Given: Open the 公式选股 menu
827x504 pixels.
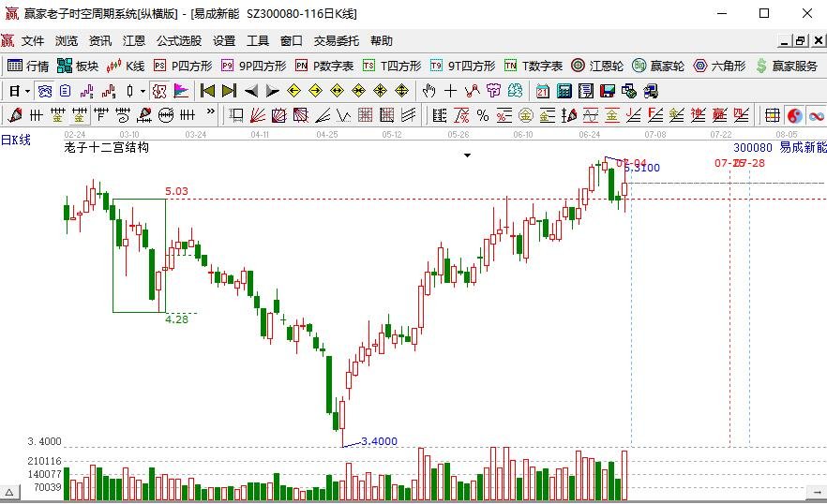Looking at the screenshot, I should point(179,40).
